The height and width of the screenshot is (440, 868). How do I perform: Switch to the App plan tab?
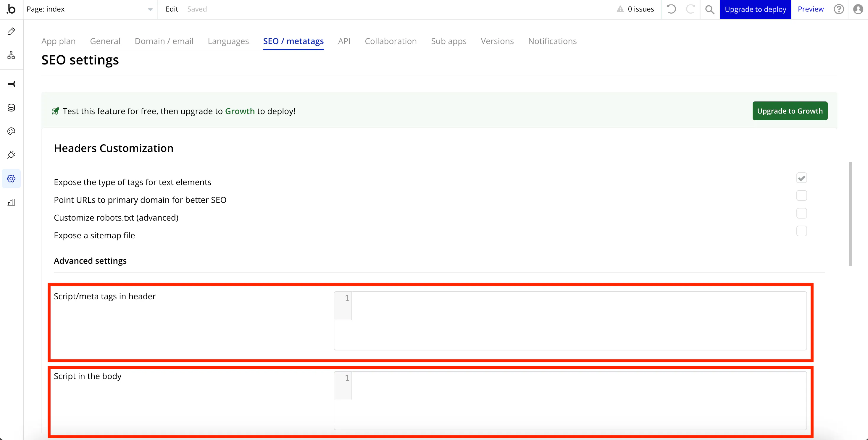click(x=58, y=41)
